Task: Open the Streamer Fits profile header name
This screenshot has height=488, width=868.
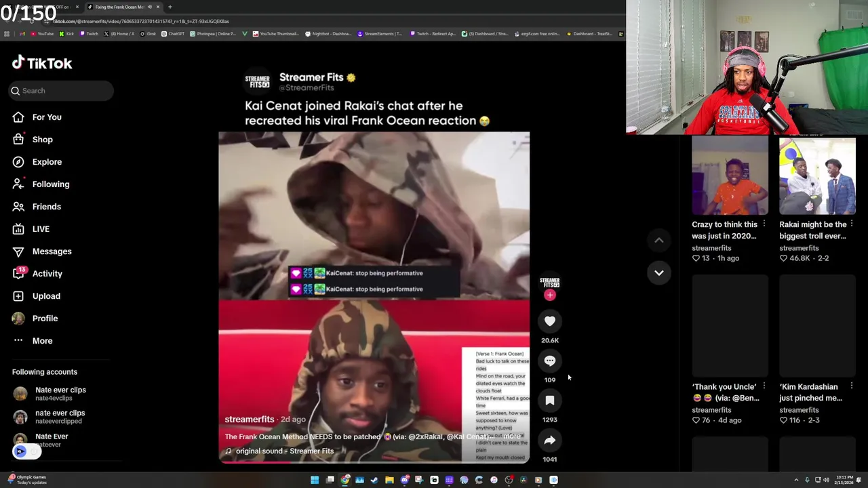Action: (311, 77)
